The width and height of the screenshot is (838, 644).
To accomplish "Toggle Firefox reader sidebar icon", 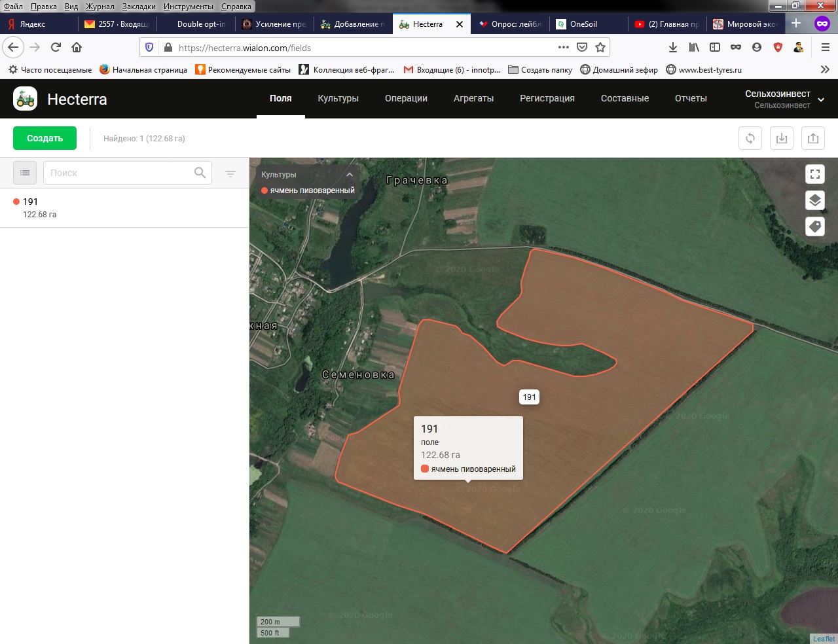I will [x=715, y=47].
